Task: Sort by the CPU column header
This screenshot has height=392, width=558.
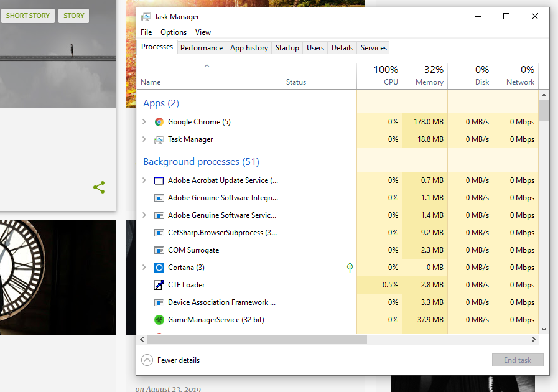Action: click(x=379, y=76)
